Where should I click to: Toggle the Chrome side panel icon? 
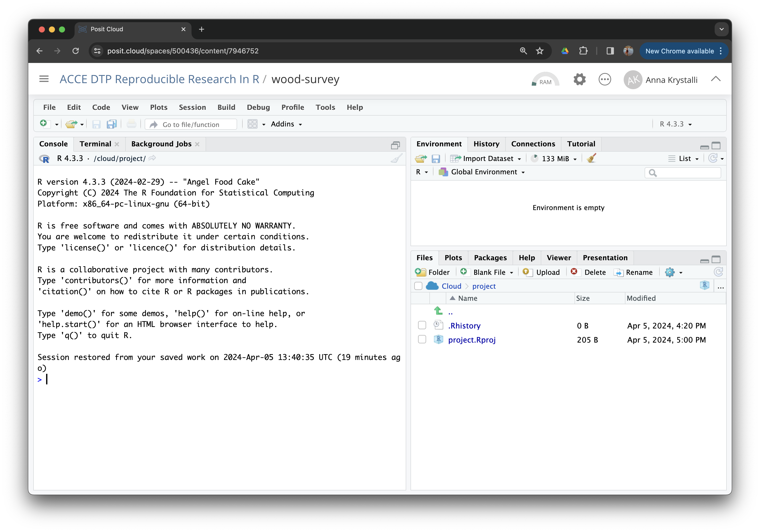(x=610, y=51)
